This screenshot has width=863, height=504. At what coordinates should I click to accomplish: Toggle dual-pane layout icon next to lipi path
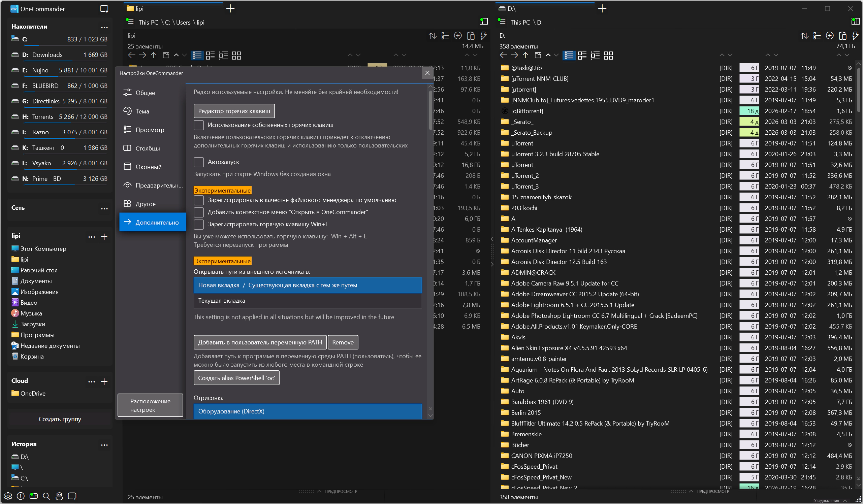pos(483,22)
